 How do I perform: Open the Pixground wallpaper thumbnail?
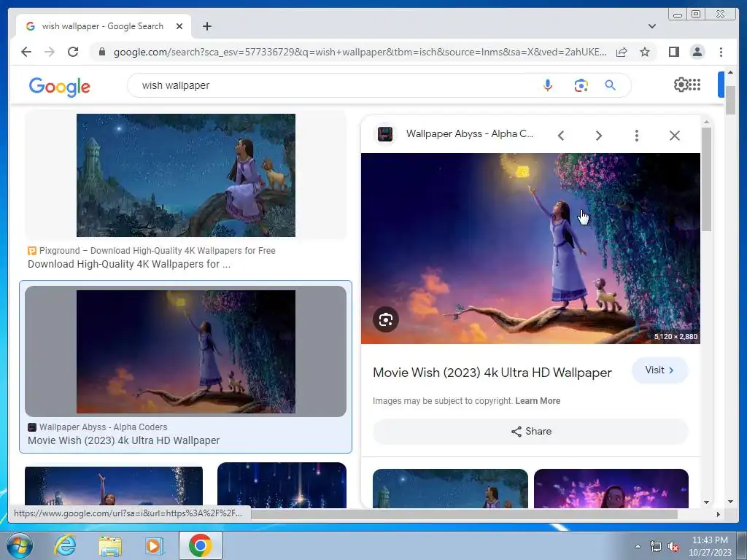click(x=186, y=175)
